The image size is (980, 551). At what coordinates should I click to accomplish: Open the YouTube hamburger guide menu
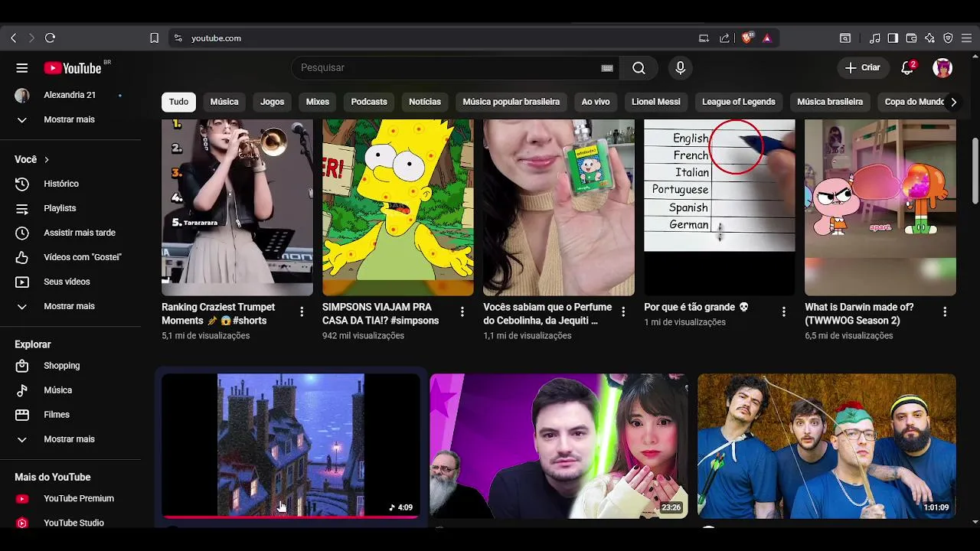[21, 68]
